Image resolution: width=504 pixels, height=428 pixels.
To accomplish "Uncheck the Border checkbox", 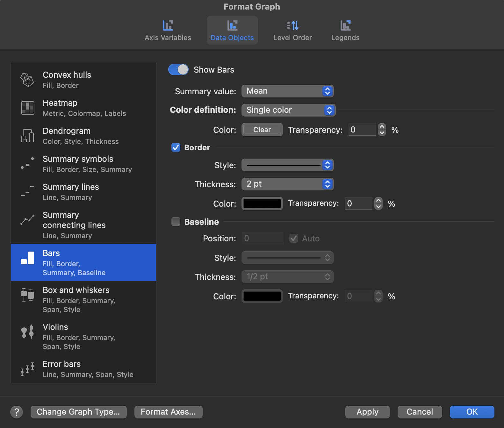I will [x=176, y=147].
